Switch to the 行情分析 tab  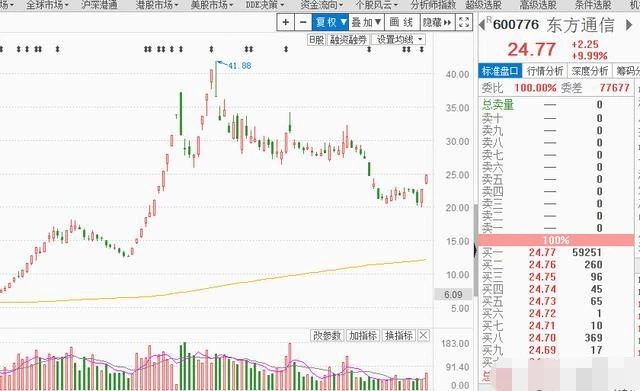point(545,71)
